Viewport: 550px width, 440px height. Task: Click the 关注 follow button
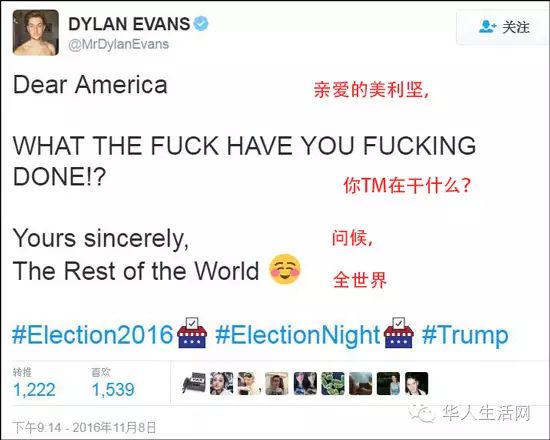[x=503, y=27]
